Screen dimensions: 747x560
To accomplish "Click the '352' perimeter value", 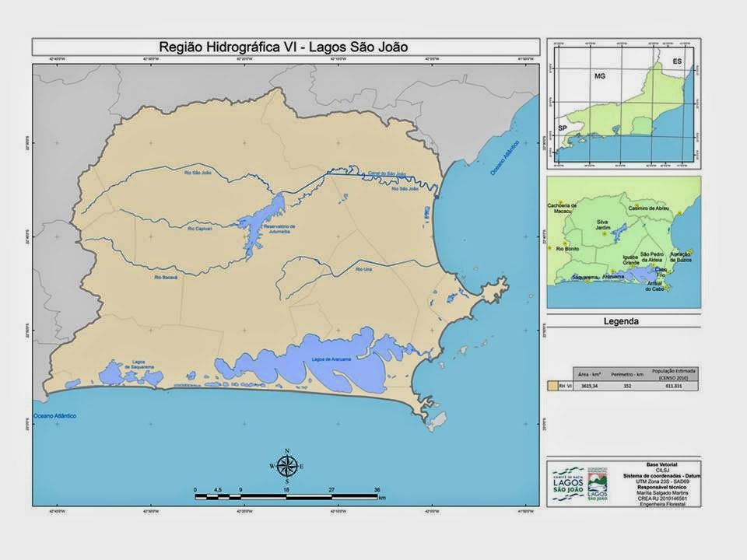I will pos(627,386).
